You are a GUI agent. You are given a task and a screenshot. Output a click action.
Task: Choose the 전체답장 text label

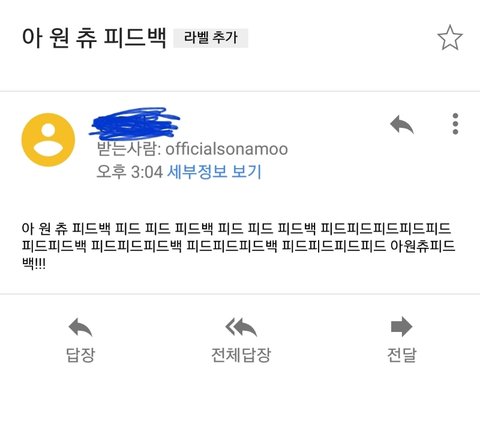241,355
